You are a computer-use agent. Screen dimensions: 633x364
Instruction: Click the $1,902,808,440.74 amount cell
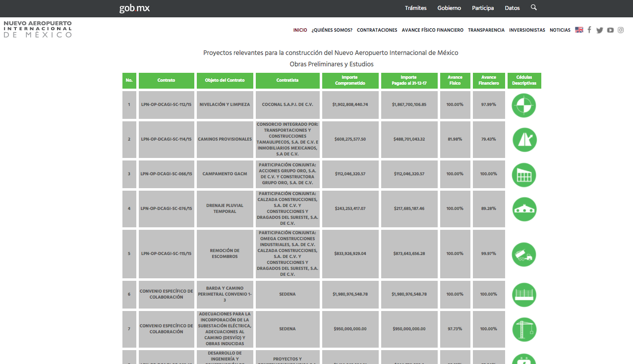pos(350,105)
